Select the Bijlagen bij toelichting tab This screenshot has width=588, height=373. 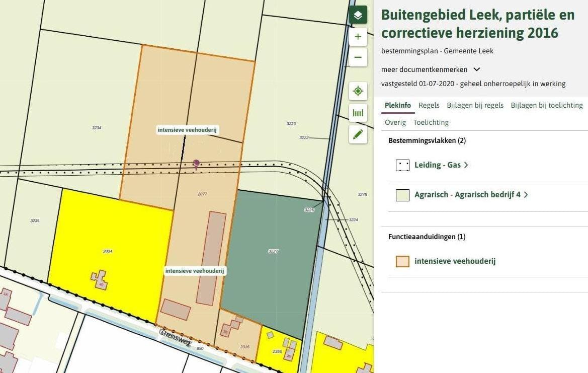(546, 105)
